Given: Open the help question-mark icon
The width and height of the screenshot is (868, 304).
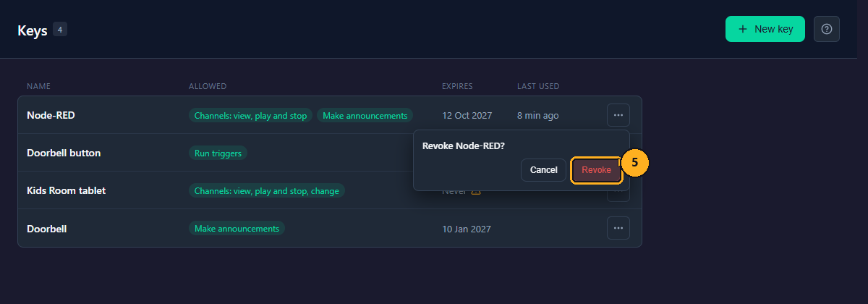Looking at the screenshot, I should (827, 29).
